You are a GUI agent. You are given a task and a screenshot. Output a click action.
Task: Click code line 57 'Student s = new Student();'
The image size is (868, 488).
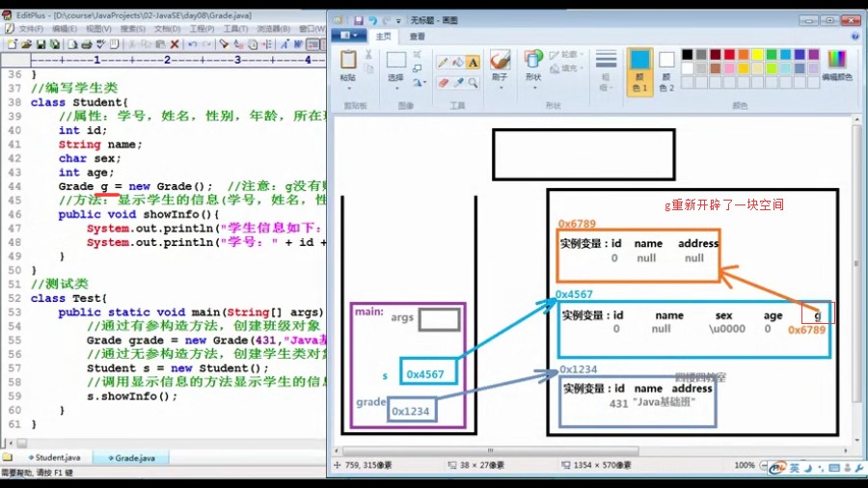tap(177, 368)
